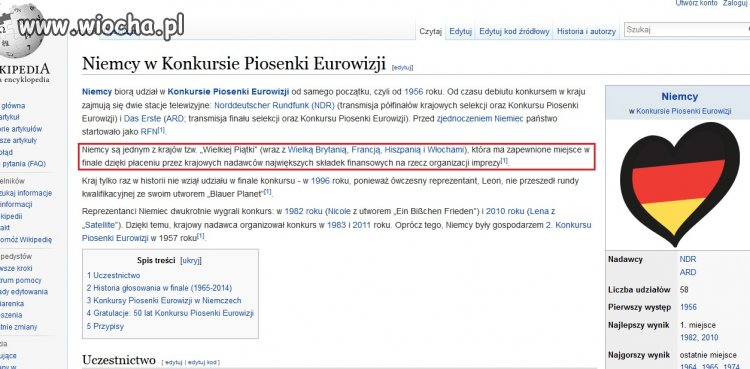This screenshot has height=369, width=750.
Task: Jump to Konkursy Piosenki Eurowizji w Niemczech
Action: tap(164, 301)
